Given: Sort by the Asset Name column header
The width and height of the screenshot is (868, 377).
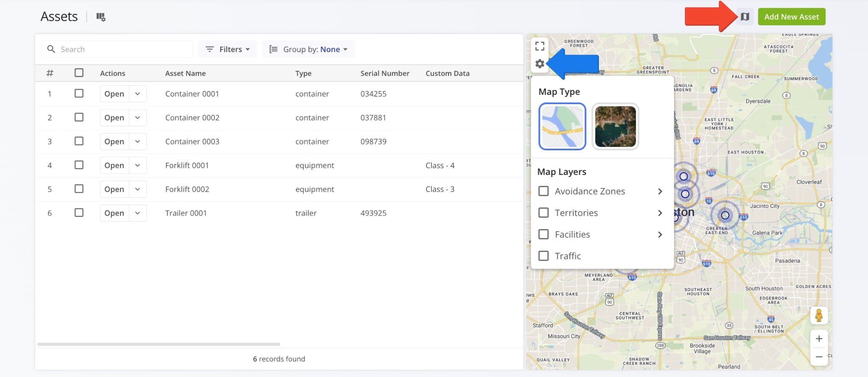Looking at the screenshot, I should (x=185, y=73).
